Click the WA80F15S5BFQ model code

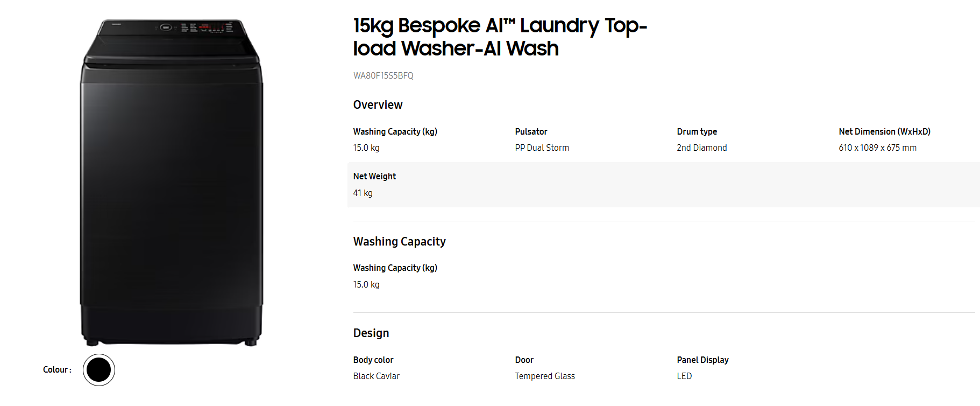pos(382,75)
